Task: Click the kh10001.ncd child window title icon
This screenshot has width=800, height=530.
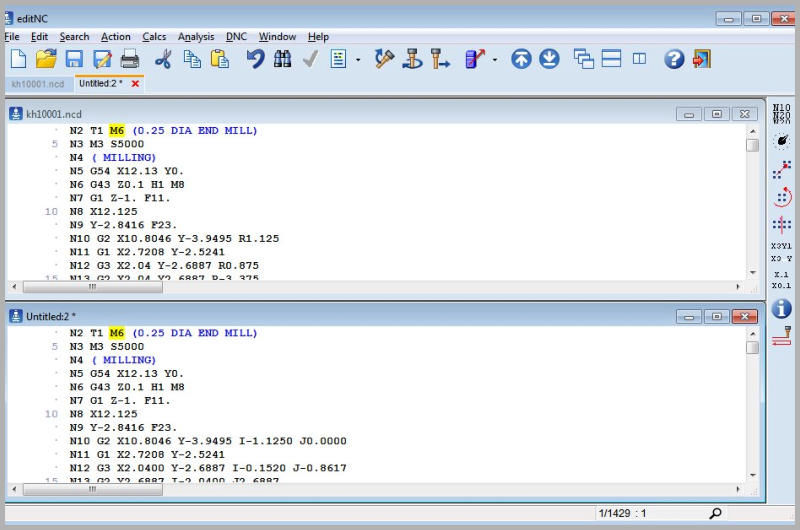Action: [x=16, y=113]
